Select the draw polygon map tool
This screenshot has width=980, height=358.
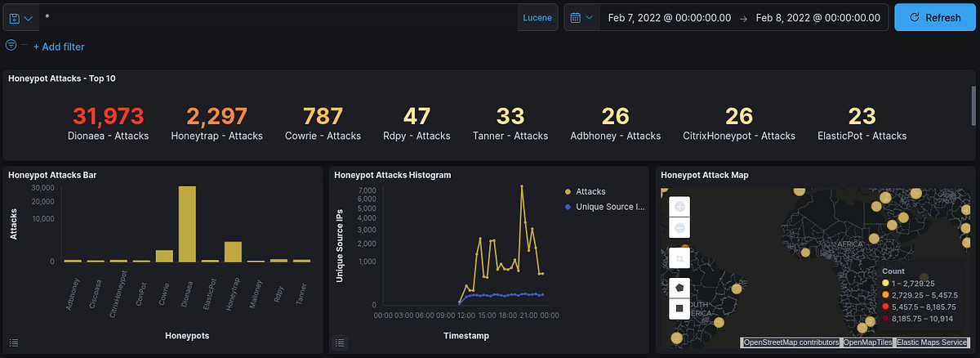(x=681, y=289)
